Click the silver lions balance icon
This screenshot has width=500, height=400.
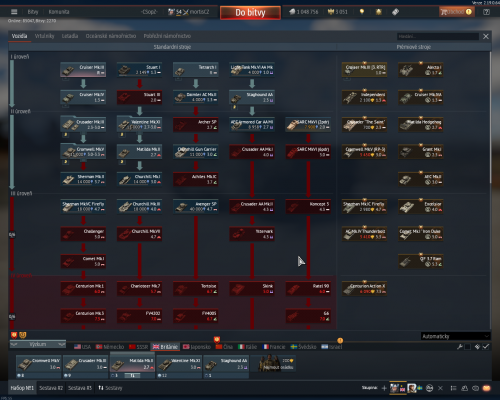tap(292, 12)
